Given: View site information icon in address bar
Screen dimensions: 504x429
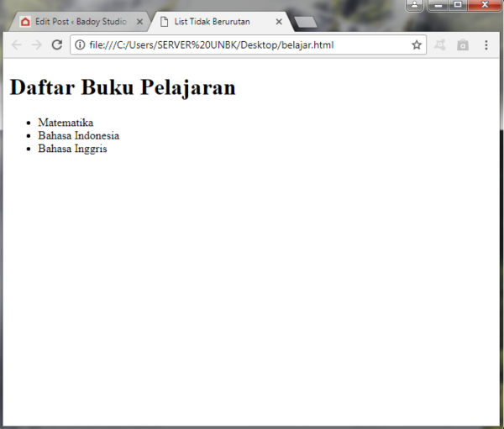Looking at the screenshot, I should pyautogui.click(x=80, y=44).
